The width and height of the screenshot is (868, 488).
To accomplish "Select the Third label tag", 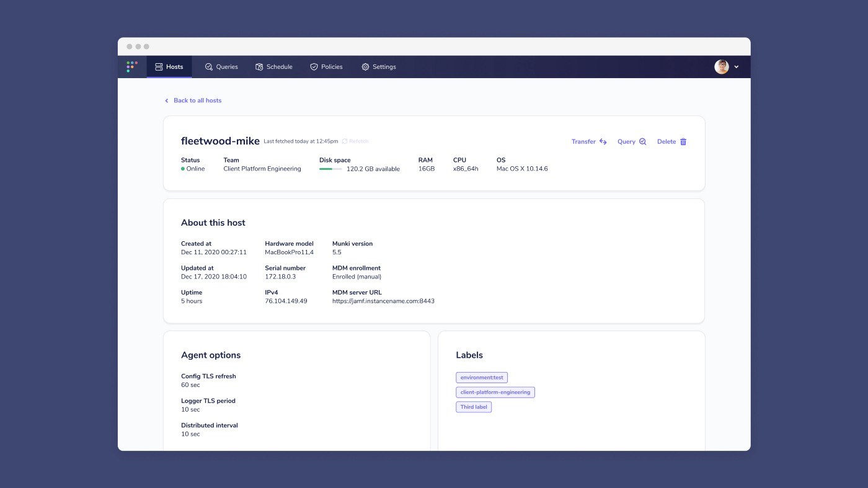I will [x=474, y=407].
